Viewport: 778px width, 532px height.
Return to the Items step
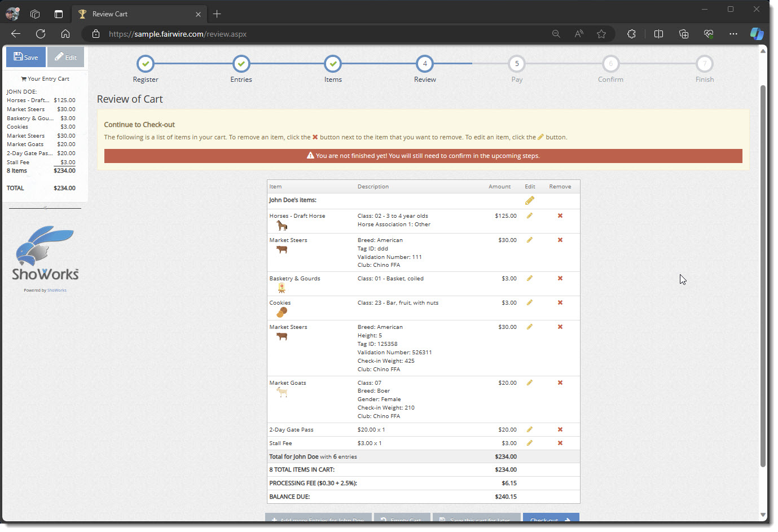tap(333, 64)
